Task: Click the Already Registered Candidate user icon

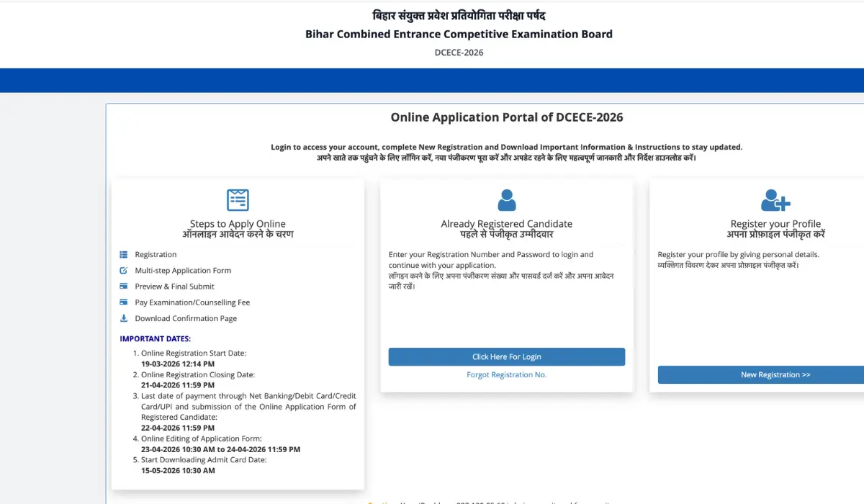Action: (x=507, y=199)
